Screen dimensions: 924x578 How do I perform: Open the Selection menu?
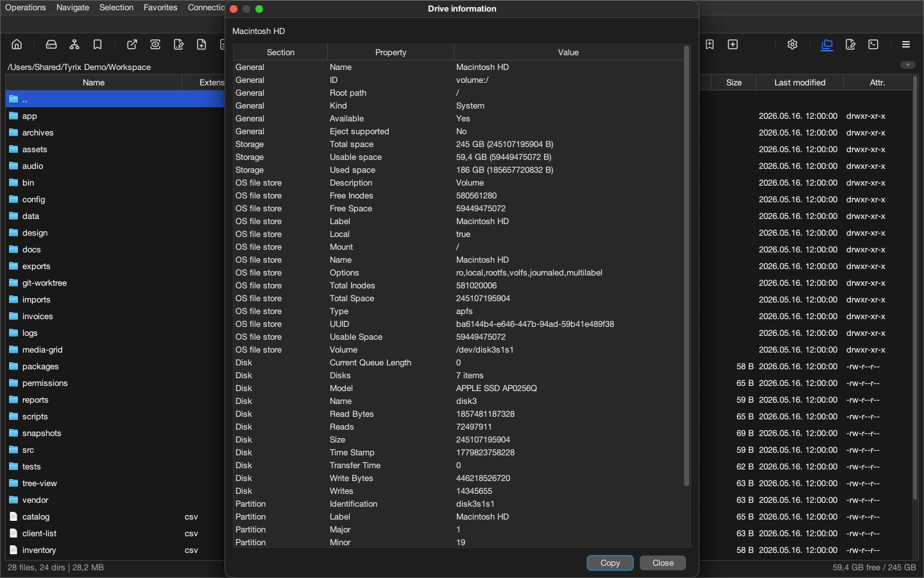click(x=116, y=8)
